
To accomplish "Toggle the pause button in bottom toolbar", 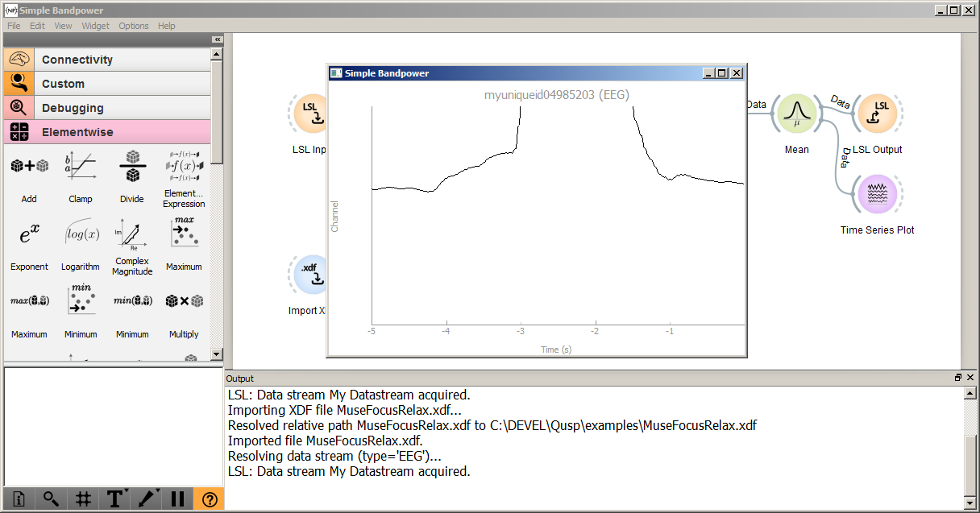I will 178,499.
